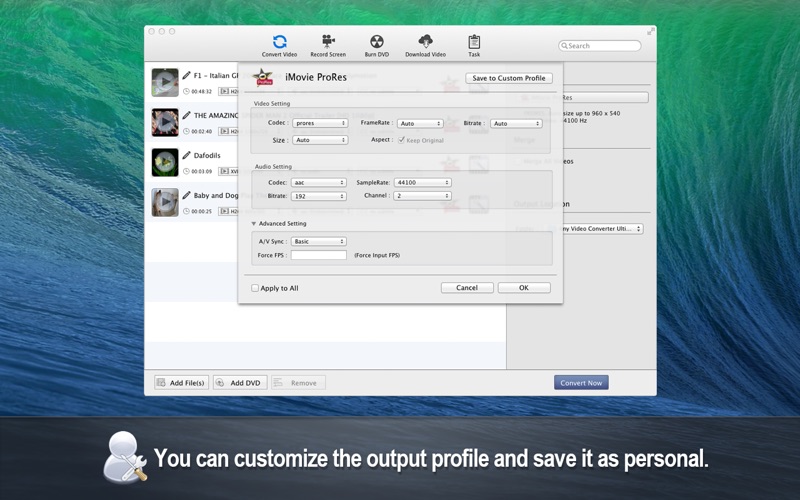
Task: Toggle the Keep Original aspect checkbox
Action: pyautogui.click(x=402, y=140)
